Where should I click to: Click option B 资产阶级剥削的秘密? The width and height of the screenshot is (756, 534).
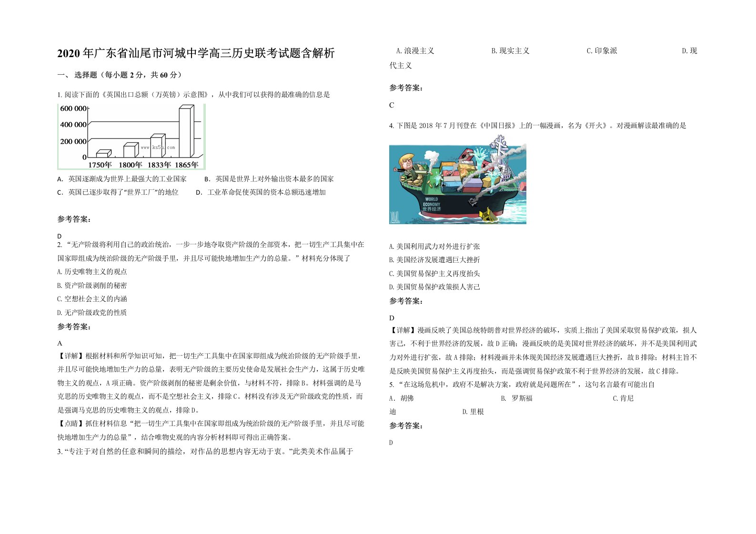[x=92, y=286]
